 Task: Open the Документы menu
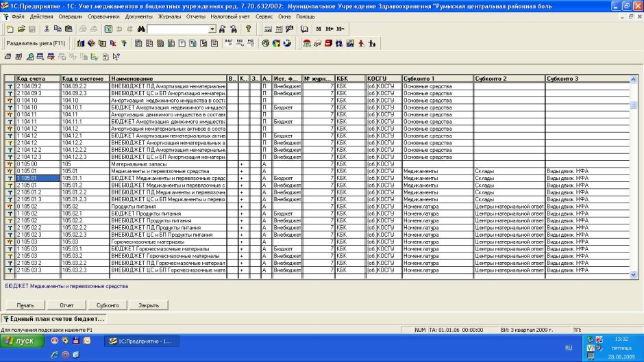pos(139,16)
